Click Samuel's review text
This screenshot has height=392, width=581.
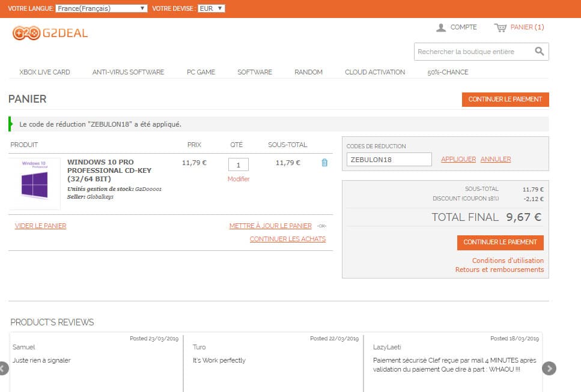41,360
